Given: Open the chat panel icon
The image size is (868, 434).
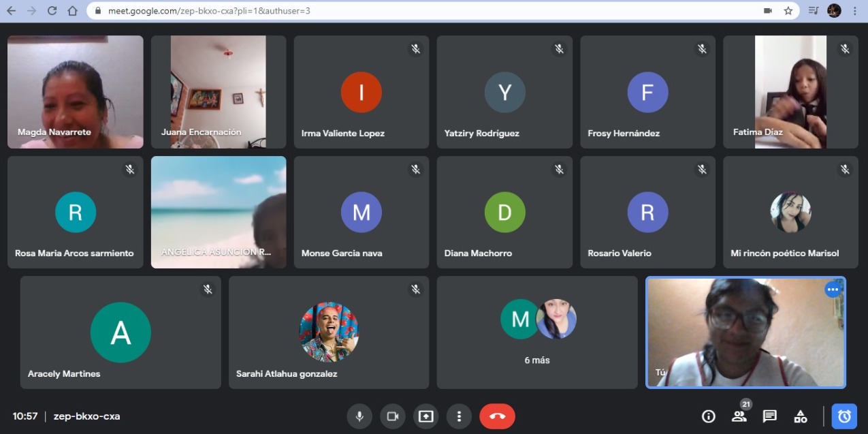Looking at the screenshot, I should [769, 416].
